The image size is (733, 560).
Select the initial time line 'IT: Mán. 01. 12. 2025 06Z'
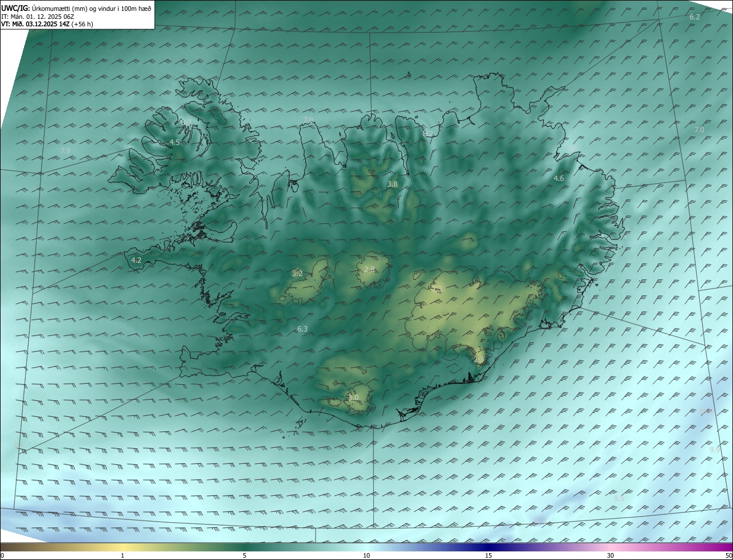(x=37, y=17)
